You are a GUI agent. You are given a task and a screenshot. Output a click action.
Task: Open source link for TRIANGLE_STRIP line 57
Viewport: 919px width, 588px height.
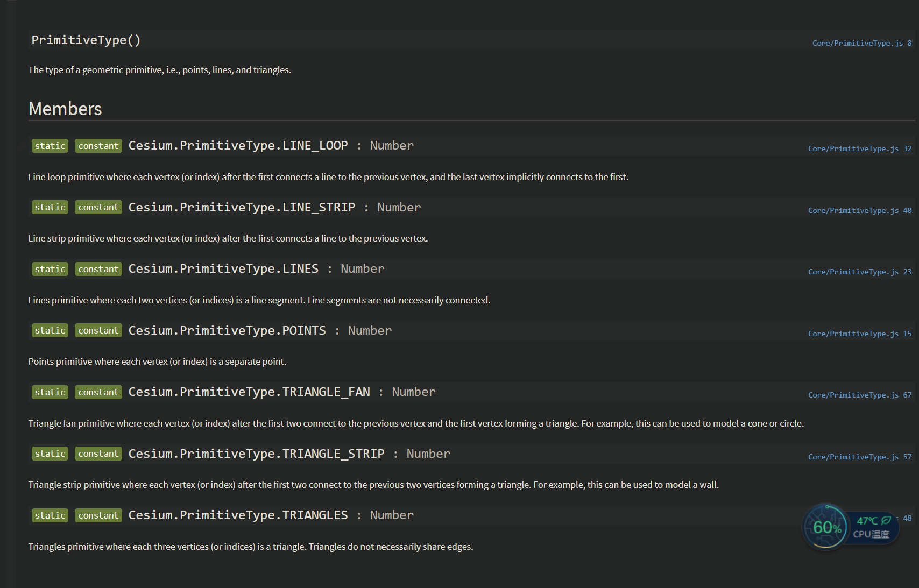tap(860, 457)
